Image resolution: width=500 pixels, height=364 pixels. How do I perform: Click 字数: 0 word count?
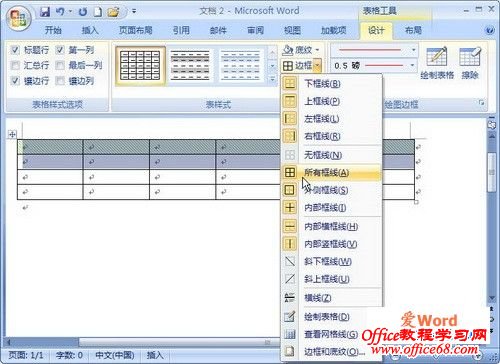[69, 355]
